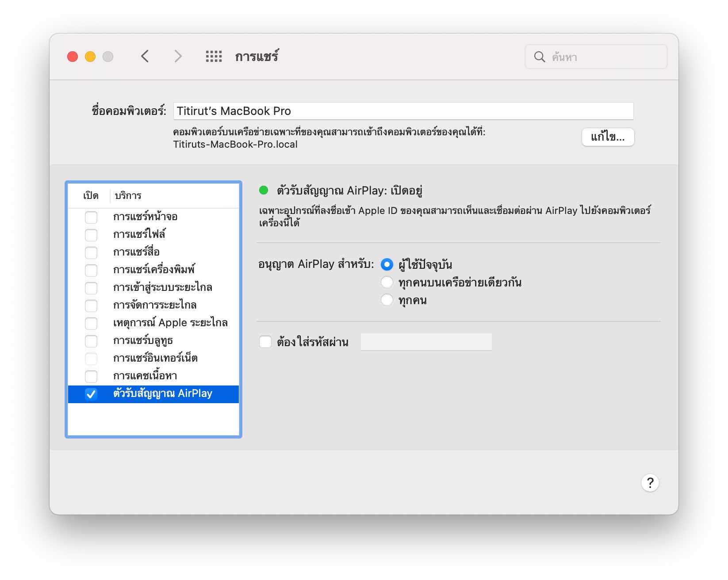Click the magnifying glass search icon
Viewport: 728px width, 580px height.
point(539,57)
